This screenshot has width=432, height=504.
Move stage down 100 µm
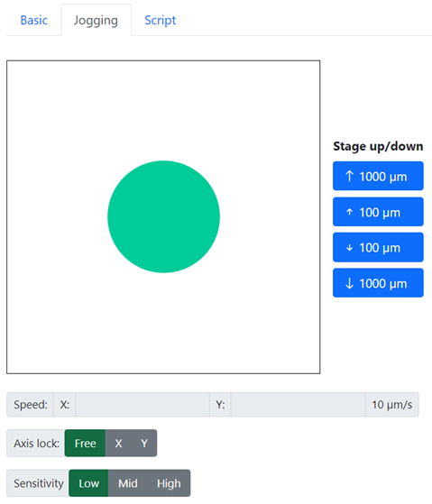[378, 247]
